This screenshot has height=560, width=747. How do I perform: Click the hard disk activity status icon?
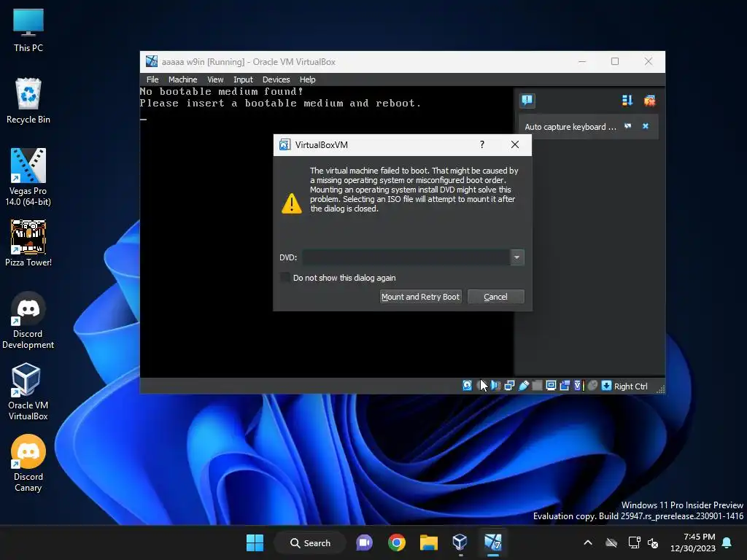(x=468, y=386)
